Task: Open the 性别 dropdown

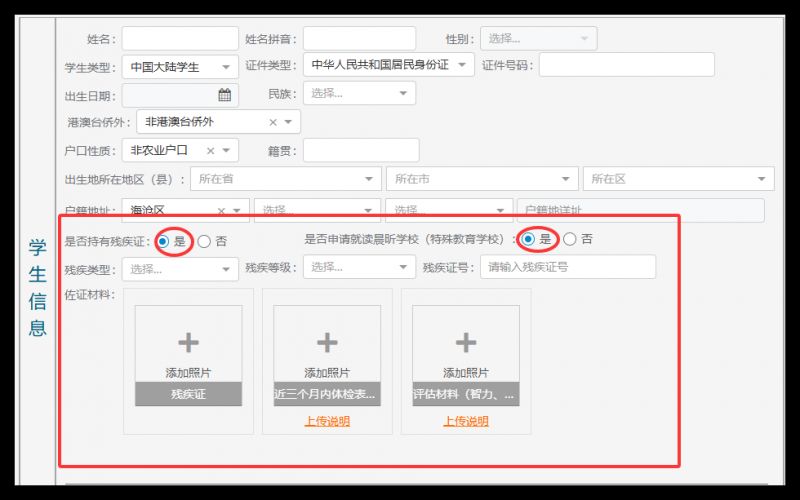Action: (x=538, y=39)
